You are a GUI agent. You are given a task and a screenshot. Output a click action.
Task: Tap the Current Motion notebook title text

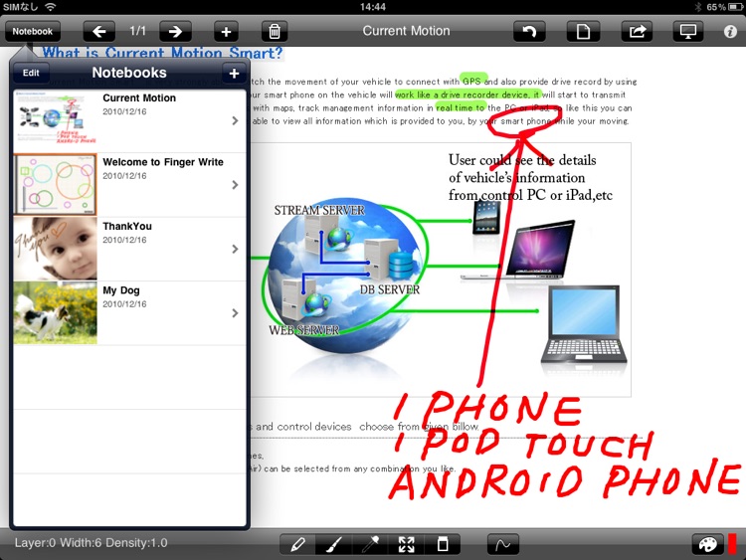pos(139,98)
